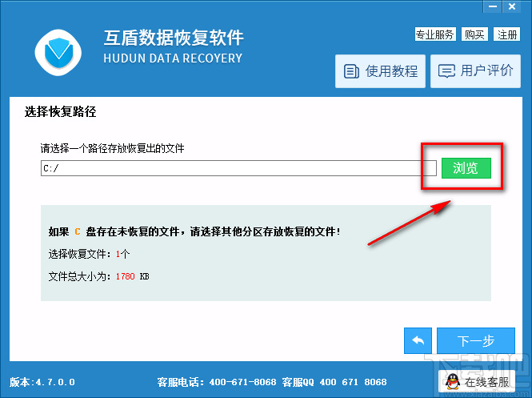The width and height of the screenshot is (532, 398).
Task: Close the Hudun Data Recovery window
Action: (512, 6)
